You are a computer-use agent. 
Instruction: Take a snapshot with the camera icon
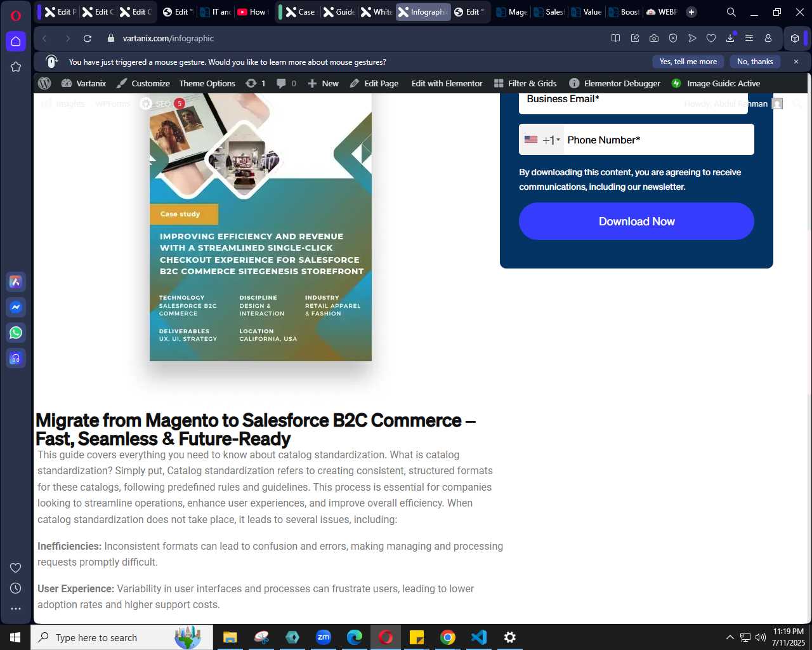coord(654,39)
